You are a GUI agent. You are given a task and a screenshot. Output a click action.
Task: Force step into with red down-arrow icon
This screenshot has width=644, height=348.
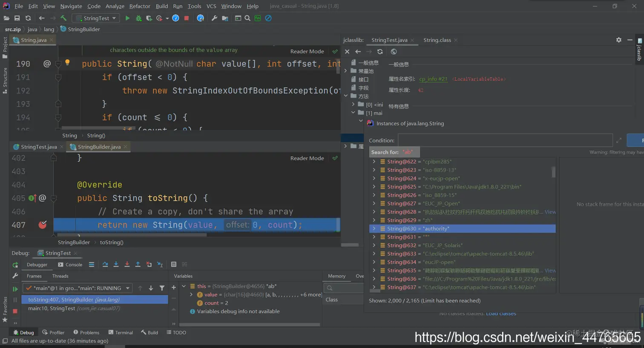[x=127, y=264]
